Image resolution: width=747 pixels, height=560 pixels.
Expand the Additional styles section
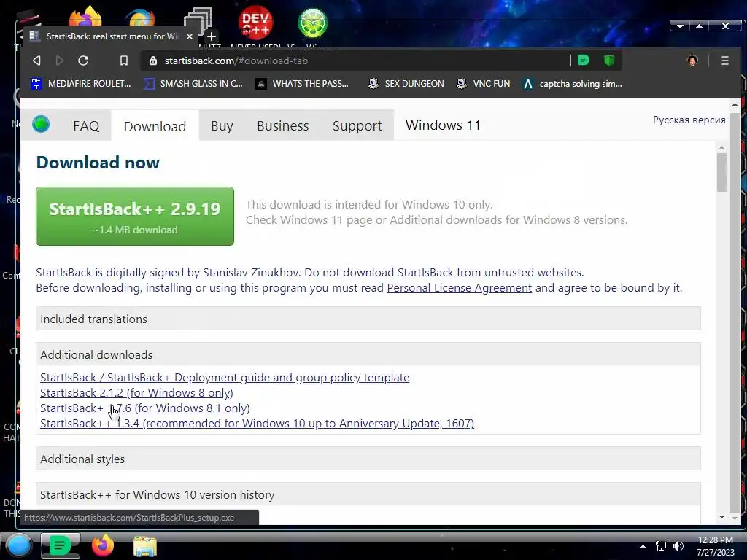tap(368, 459)
